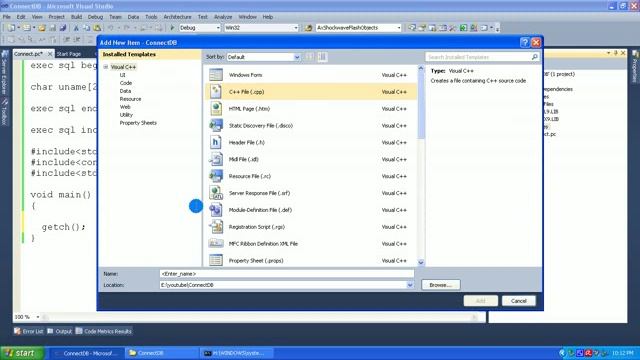
Task: Select the Midl File (.idl) template icon
Action: [x=216, y=159]
